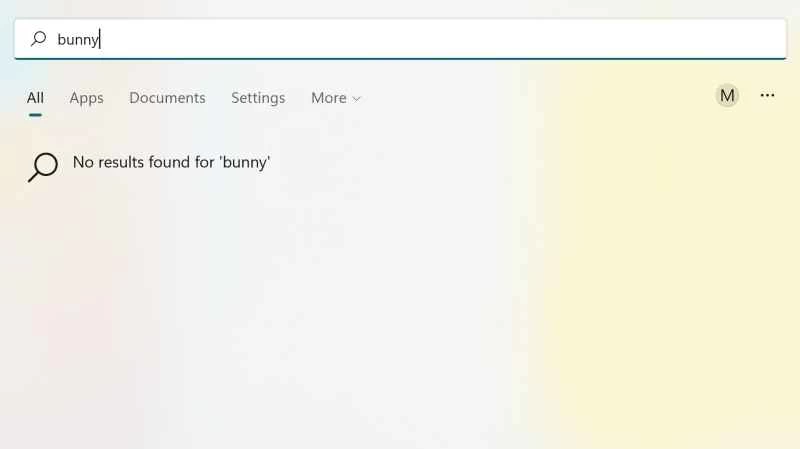Switch to the Apps tab
Image resolution: width=800 pixels, height=449 pixels.
click(x=86, y=98)
